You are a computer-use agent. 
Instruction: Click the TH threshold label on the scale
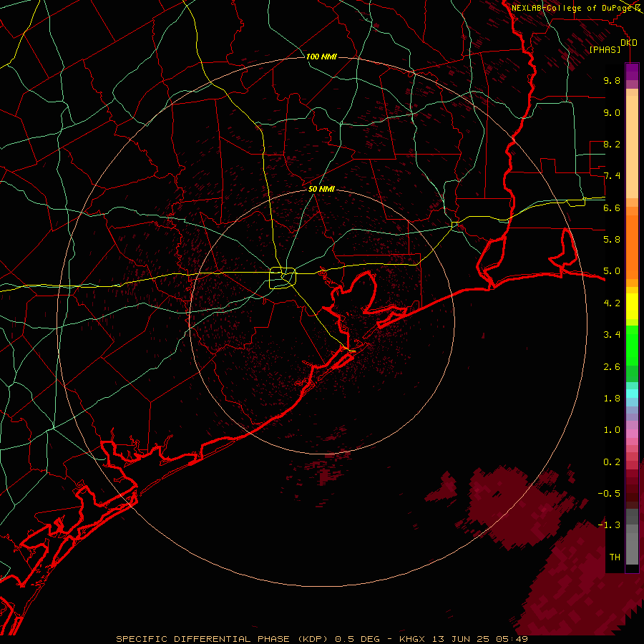point(615,557)
